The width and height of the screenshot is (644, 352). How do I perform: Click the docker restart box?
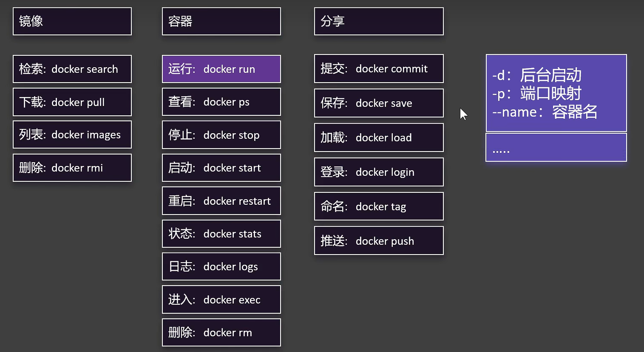pyautogui.click(x=221, y=200)
